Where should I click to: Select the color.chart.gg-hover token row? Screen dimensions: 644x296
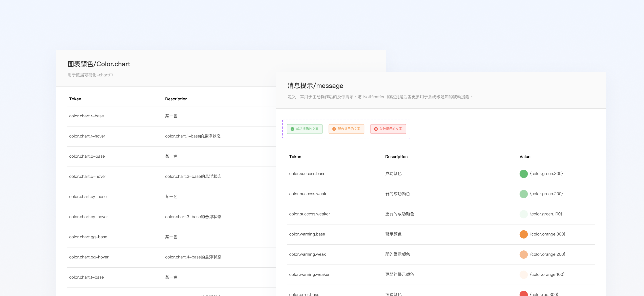[89, 257]
